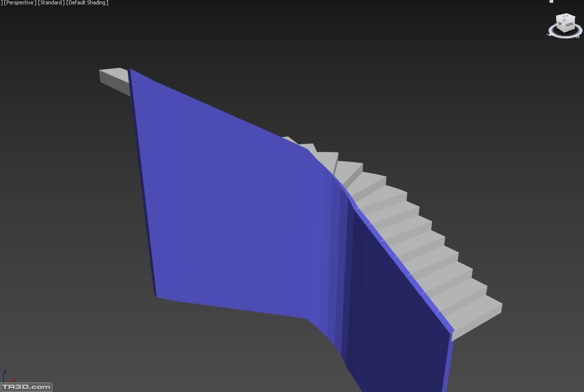Click the ViewCube home icon

551,1
